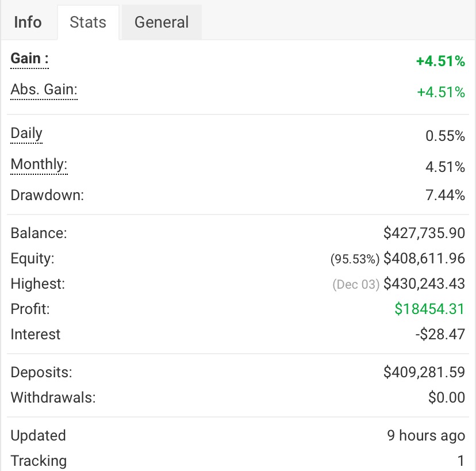This screenshot has width=476, height=471.
Task: Select the Stats tab
Action: (88, 22)
